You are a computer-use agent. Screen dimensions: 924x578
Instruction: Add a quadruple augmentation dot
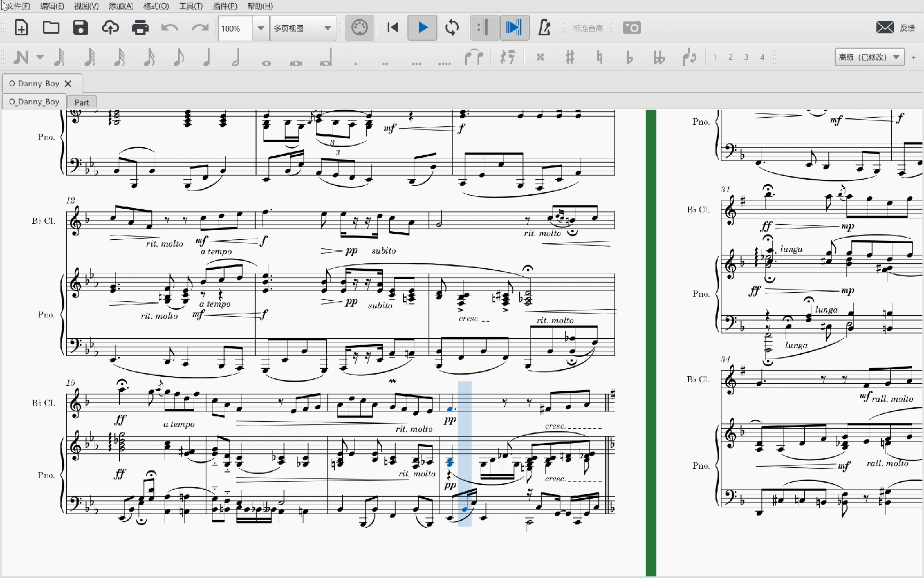point(444,63)
